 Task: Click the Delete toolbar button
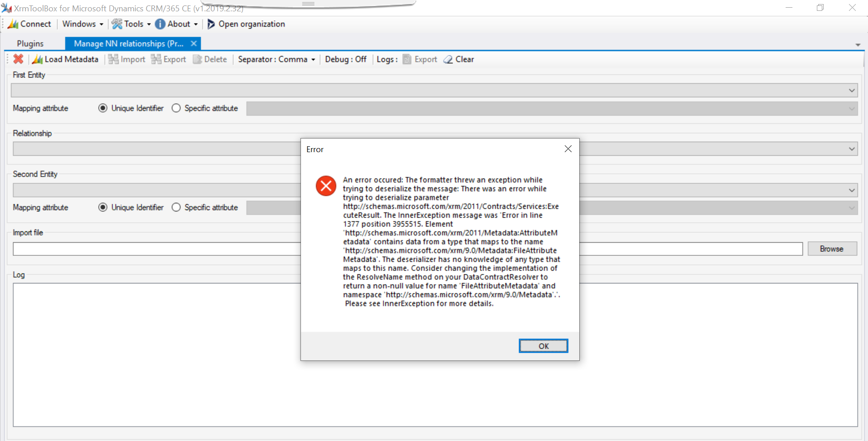pyautogui.click(x=210, y=59)
